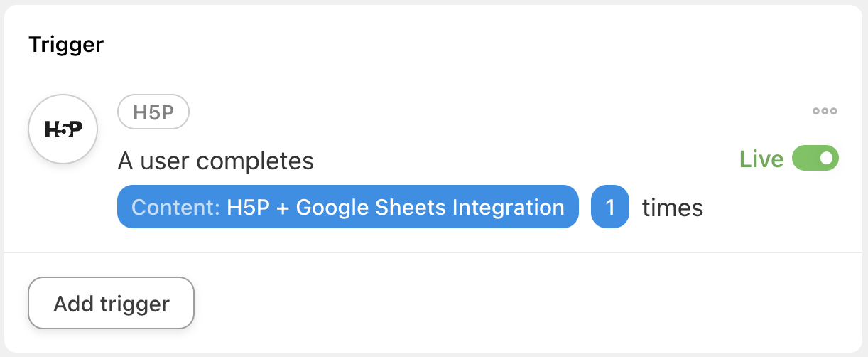Click the blue "1" count pill
The height and width of the screenshot is (357, 868).
coord(609,207)
